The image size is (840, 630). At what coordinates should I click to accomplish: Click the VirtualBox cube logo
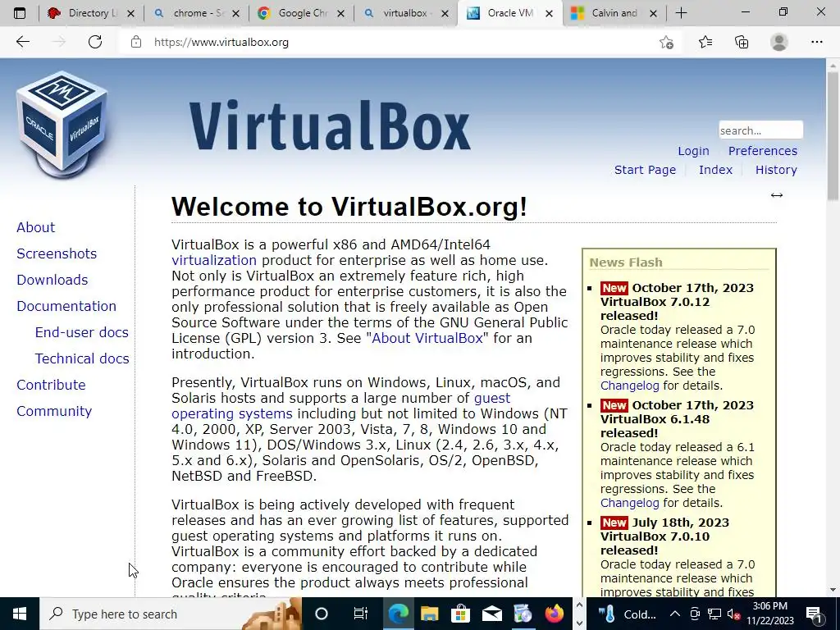tap(62, 125)
